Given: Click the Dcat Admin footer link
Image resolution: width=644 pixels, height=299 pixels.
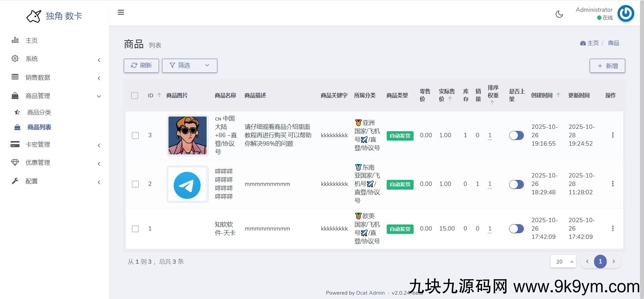Looking at the screenshot, I should pos(370,293).
